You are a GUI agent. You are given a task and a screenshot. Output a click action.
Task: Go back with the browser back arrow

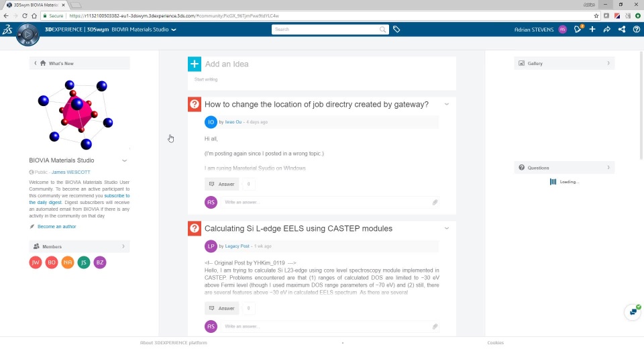(6, 15)
